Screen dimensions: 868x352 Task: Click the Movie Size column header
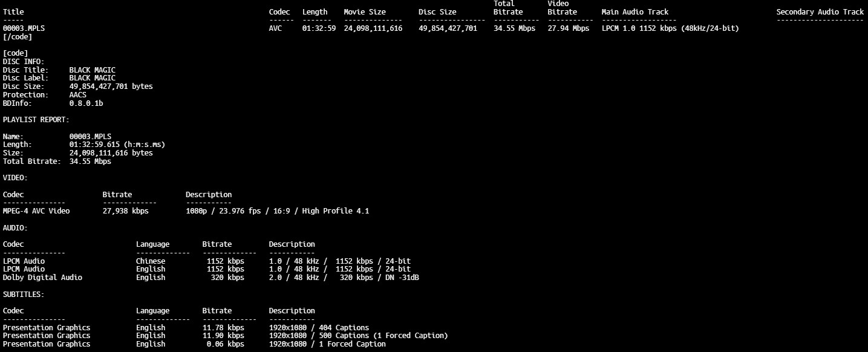pos(373,12)
